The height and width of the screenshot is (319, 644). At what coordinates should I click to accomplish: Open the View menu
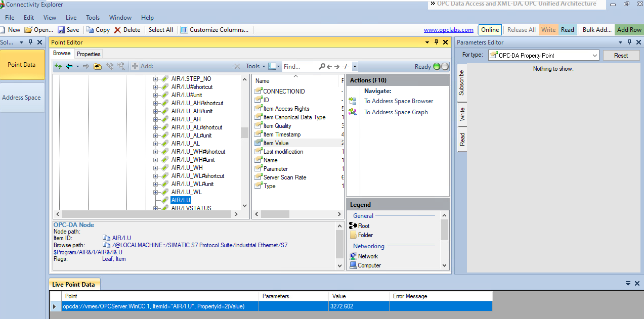(x=50, y=18)
